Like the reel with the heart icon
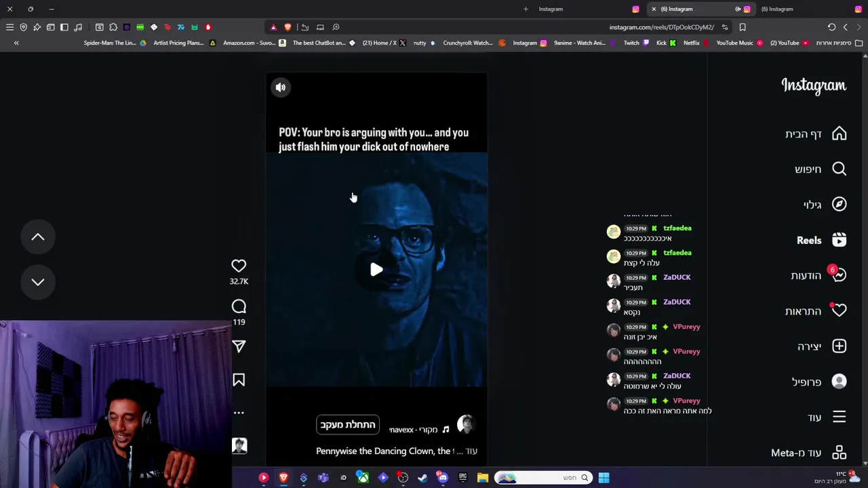The width and height of the screenshot is (868, 488). click(x=239, y=266)
